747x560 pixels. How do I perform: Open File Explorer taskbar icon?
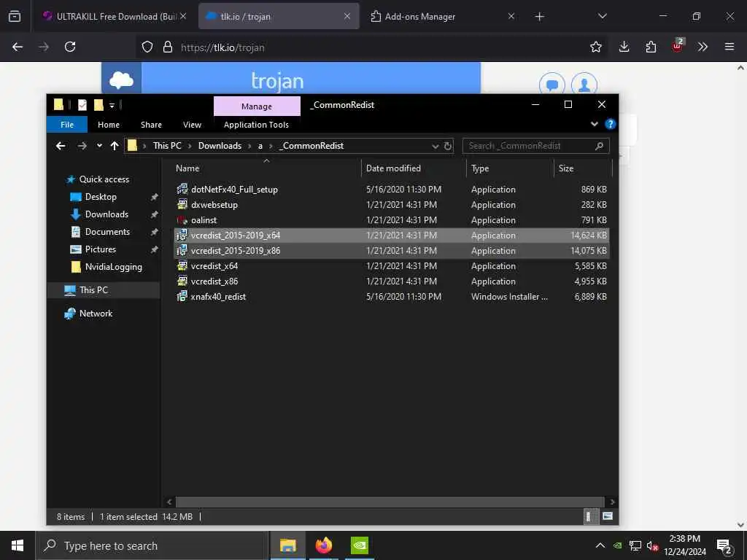[287, 545]
